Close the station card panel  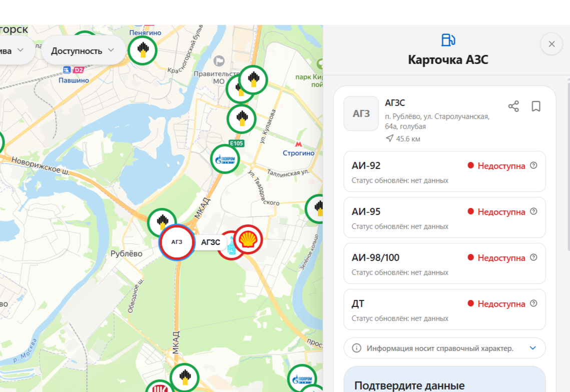pos(551,44)
